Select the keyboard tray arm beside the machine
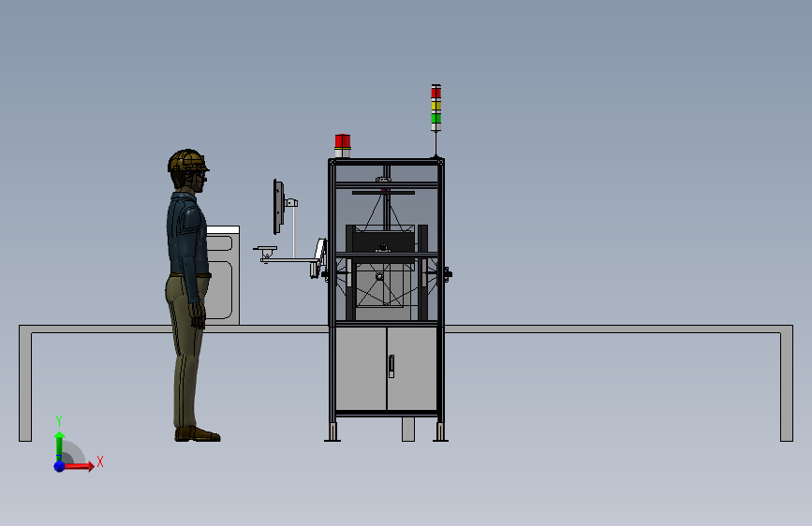Image resolution: width=812 pixels, height=526 pixels. (x=289, y=260)
